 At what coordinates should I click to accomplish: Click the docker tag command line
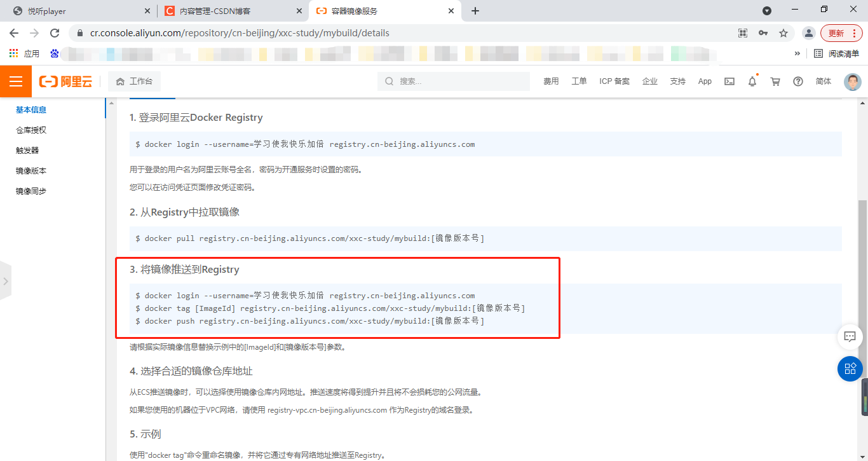330,308
